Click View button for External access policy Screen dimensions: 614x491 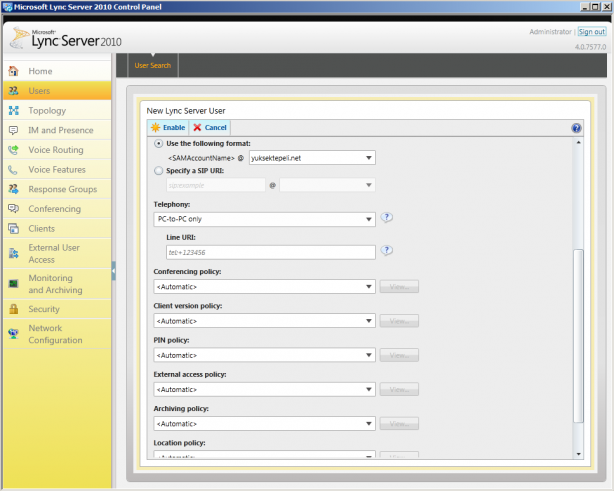coord(399,390)
